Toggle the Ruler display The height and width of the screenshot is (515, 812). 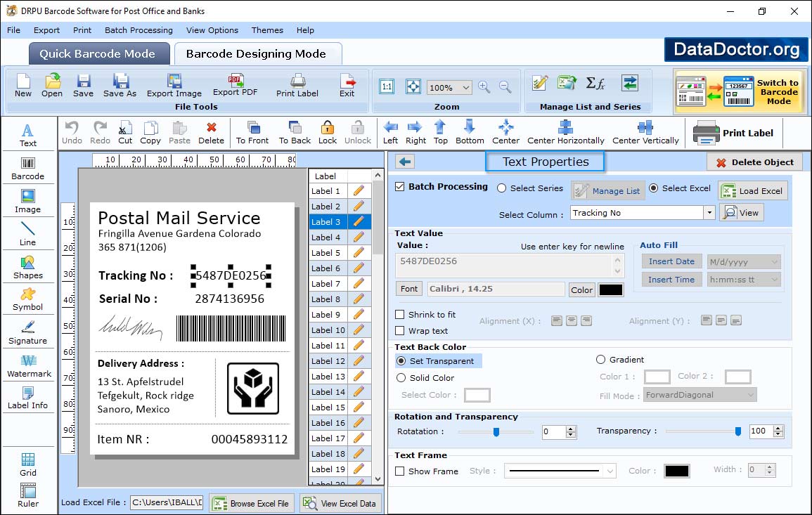coord(28,495)
